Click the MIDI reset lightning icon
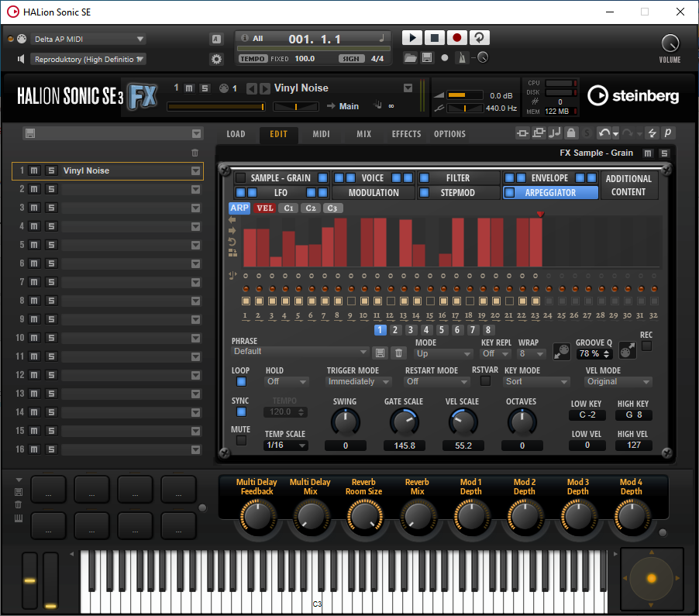699x616 pixels. 653,132
